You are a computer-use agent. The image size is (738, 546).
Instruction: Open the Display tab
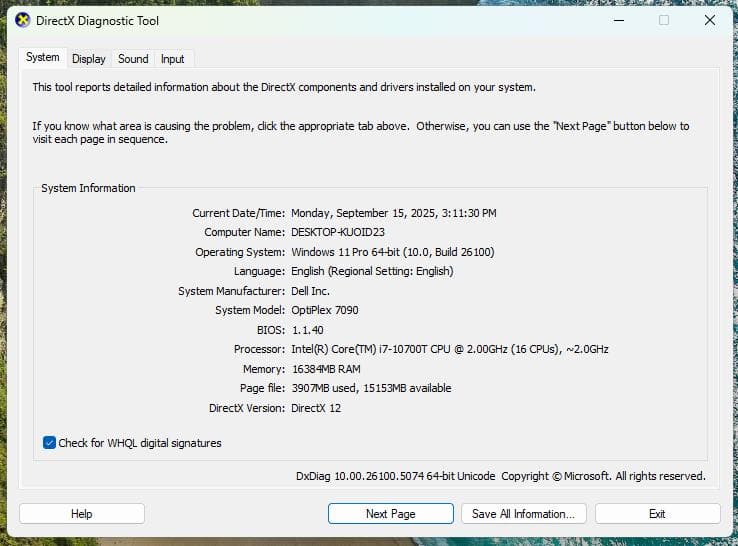pos(88,59)
